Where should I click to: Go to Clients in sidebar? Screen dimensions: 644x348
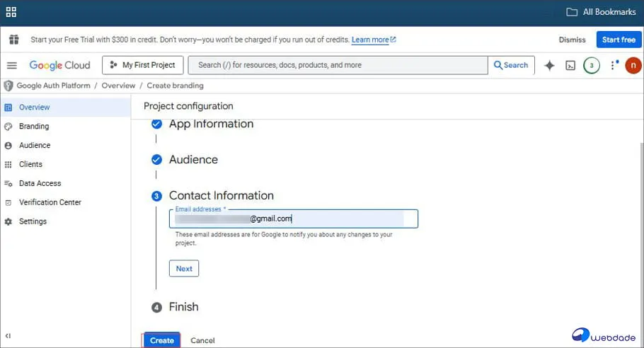click(30, 164)
